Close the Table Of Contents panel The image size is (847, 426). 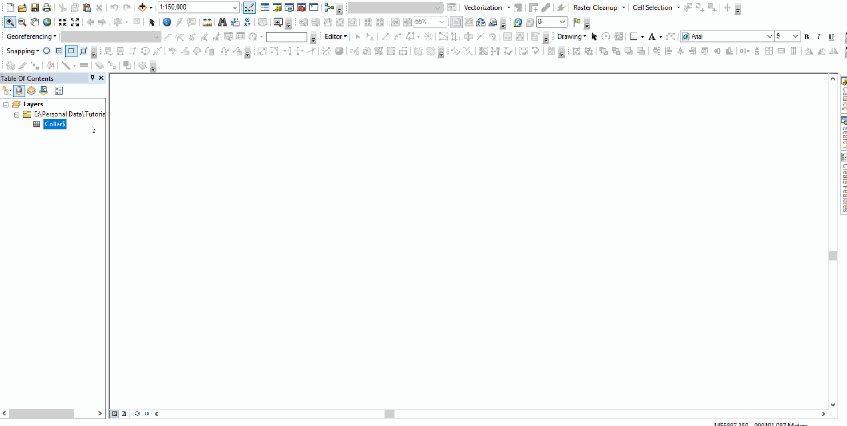(101, 78)
